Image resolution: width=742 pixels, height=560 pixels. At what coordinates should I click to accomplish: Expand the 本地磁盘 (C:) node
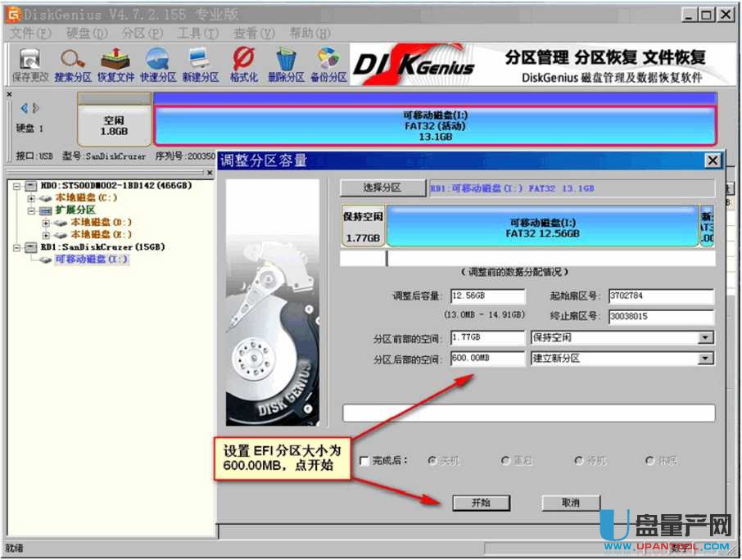point(31,199)
